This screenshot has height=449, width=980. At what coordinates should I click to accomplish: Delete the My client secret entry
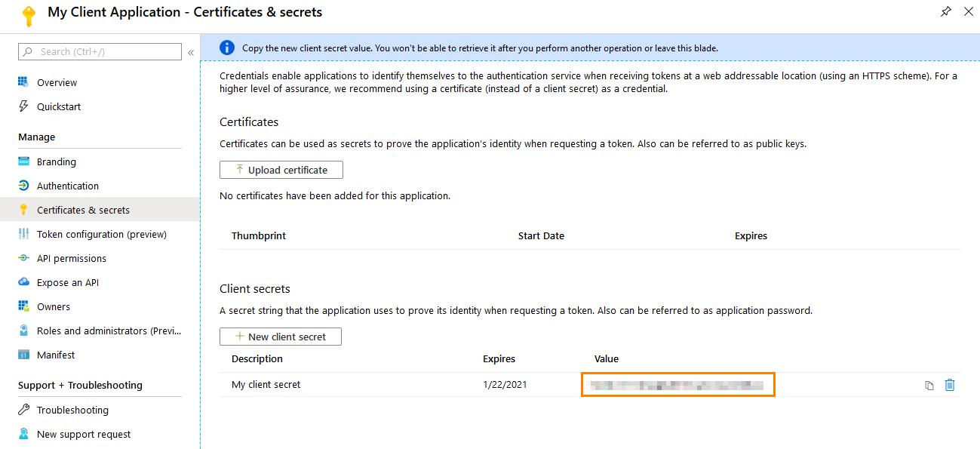pyautogui.click(x=950, y=384)
